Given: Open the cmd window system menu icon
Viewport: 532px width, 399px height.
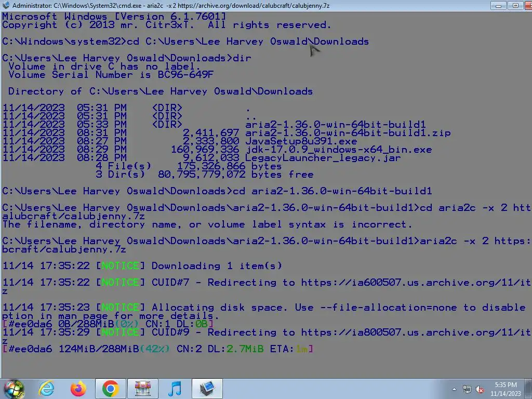Looking at the screenshot, I should click(x=6, y=5).
